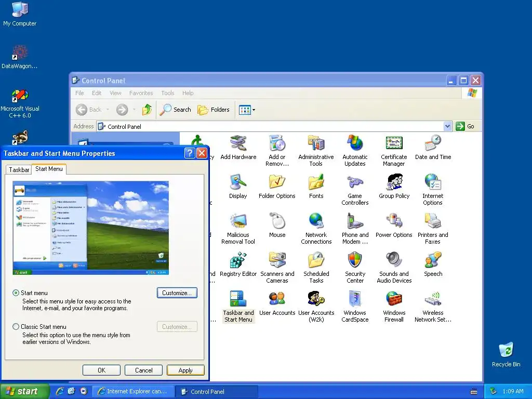The image size is (532, 399).
Task: Open the Tools menu
Action: [168, 93]
